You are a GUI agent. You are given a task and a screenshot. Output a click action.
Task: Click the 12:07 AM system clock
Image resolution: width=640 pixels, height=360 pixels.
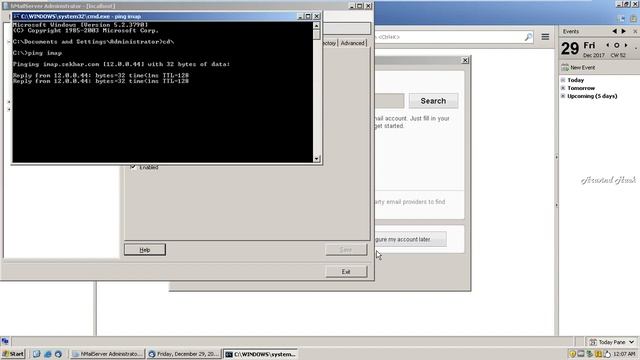tap(624, 354)
